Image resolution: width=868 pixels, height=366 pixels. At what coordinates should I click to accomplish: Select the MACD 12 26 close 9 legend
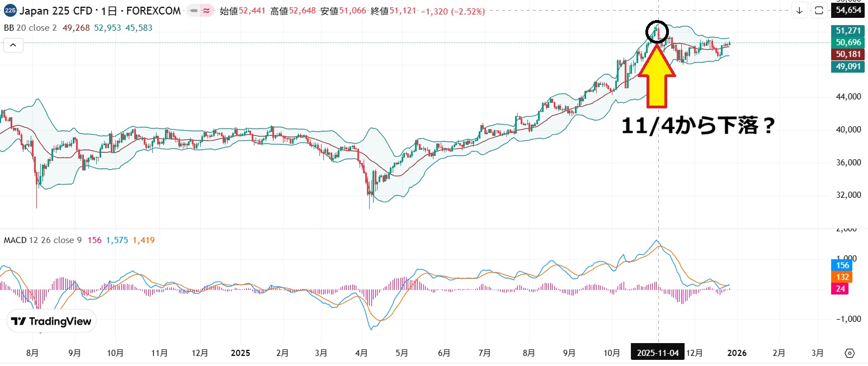[x=43, y=240]
